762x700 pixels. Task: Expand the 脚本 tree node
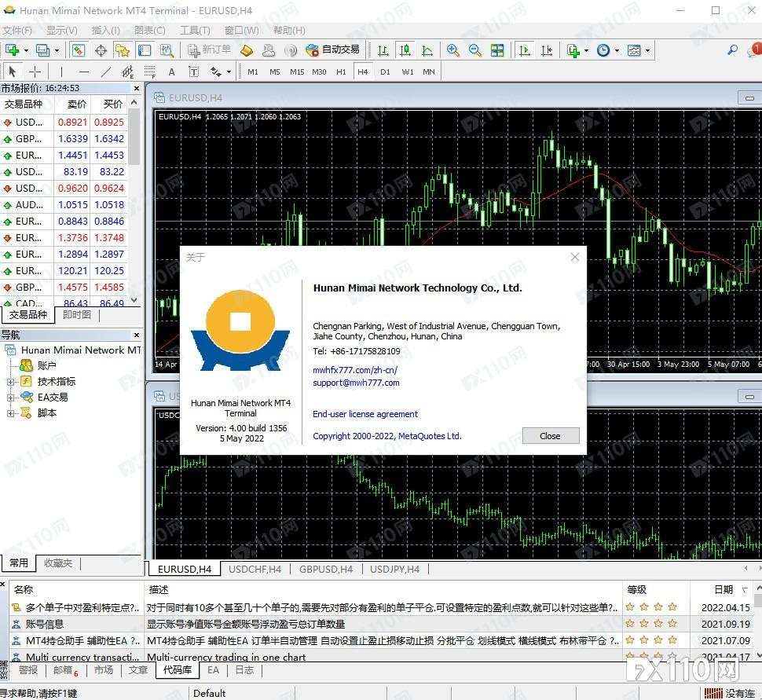[10, 413]
